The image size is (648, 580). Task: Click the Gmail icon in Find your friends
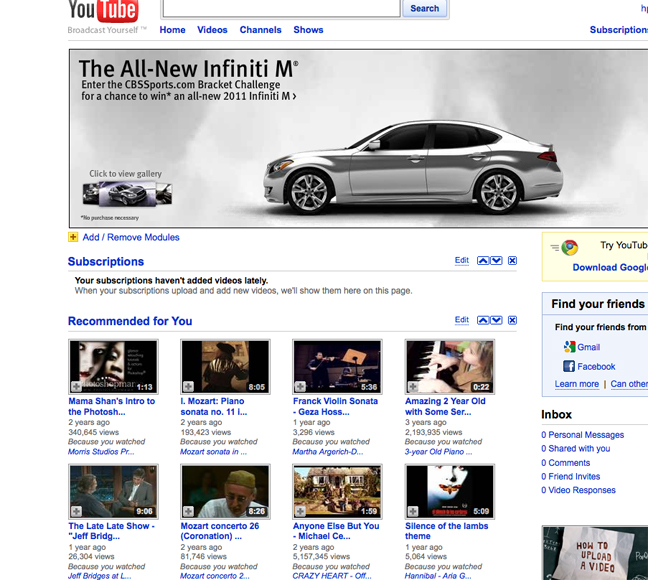click(569, 347)
